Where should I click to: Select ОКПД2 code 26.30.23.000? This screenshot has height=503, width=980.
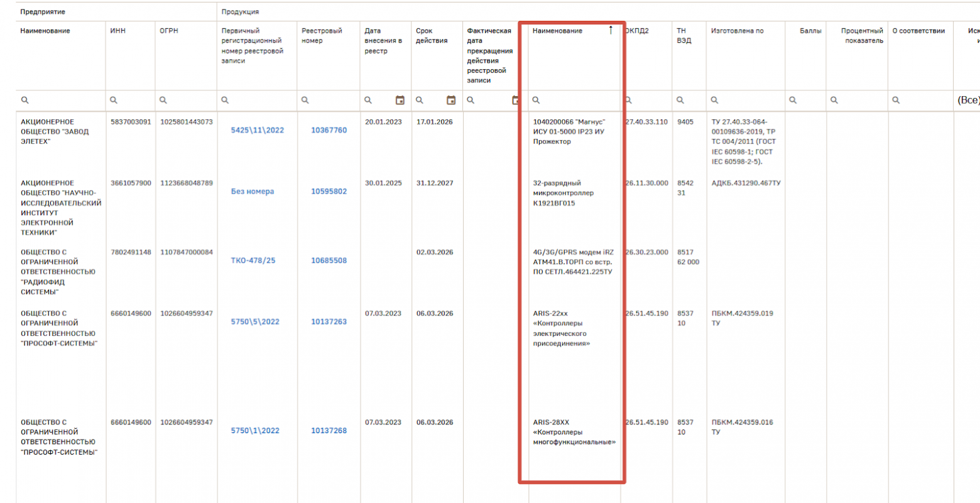pyautogui.click(x=646, y=252)
